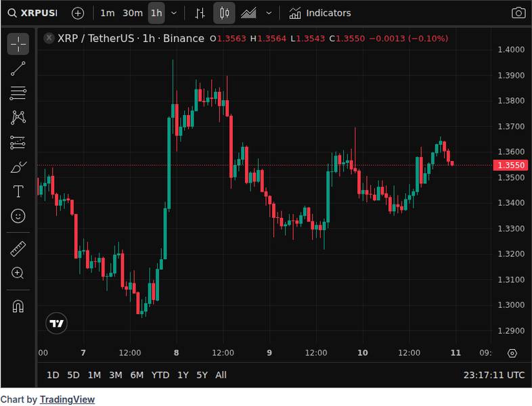The width and height of the screenshot is (532, 406).
Task: Click the change value −0.0013 (−0.10%)
Action: click(x=409, y=39)
